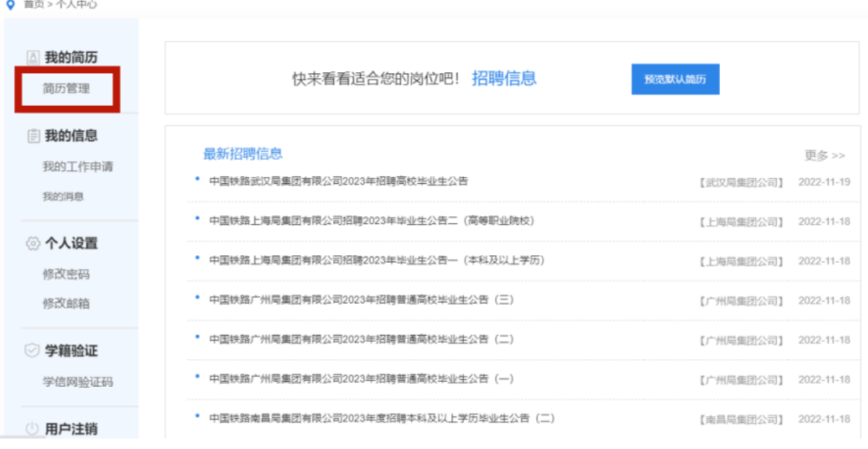Click the 我的信息 section heading
868x449 pixels.
(x=71, y=136)
